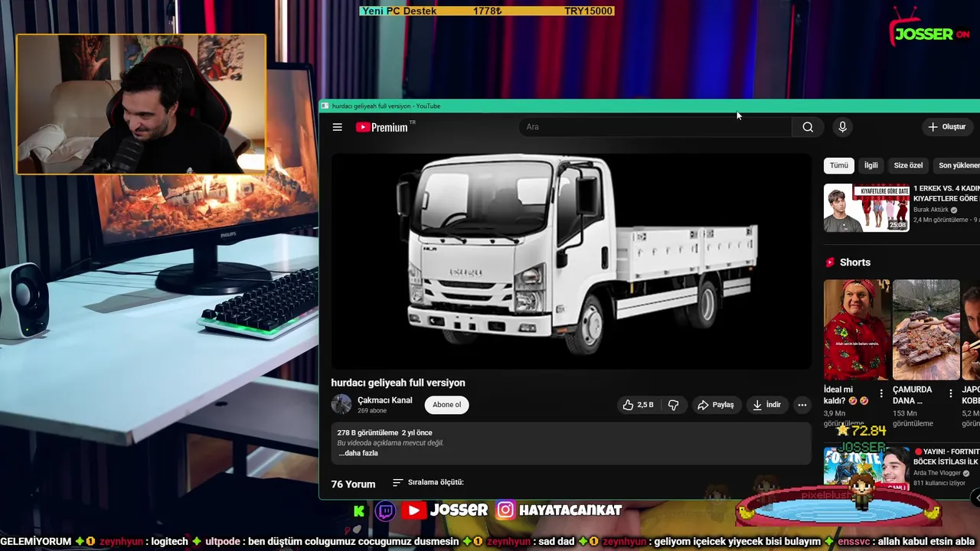Share the video via Paylaş
The image size is (980, 551).
tap(715, 405)
